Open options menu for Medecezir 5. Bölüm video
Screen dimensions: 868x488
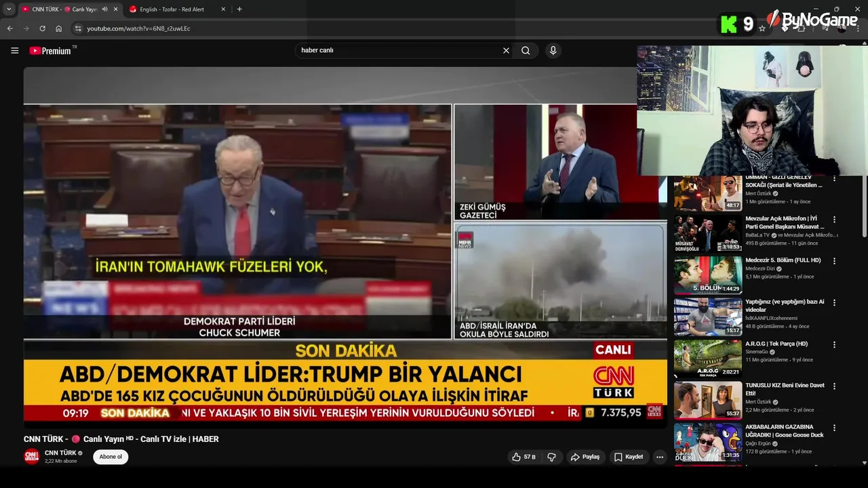[x=834, y=261]
